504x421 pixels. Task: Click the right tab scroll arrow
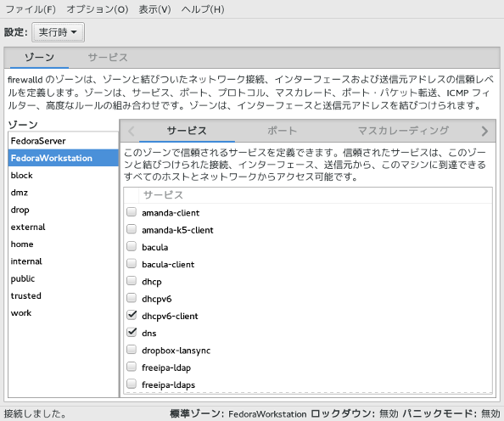pyautogui.click(x=484, y=132)
